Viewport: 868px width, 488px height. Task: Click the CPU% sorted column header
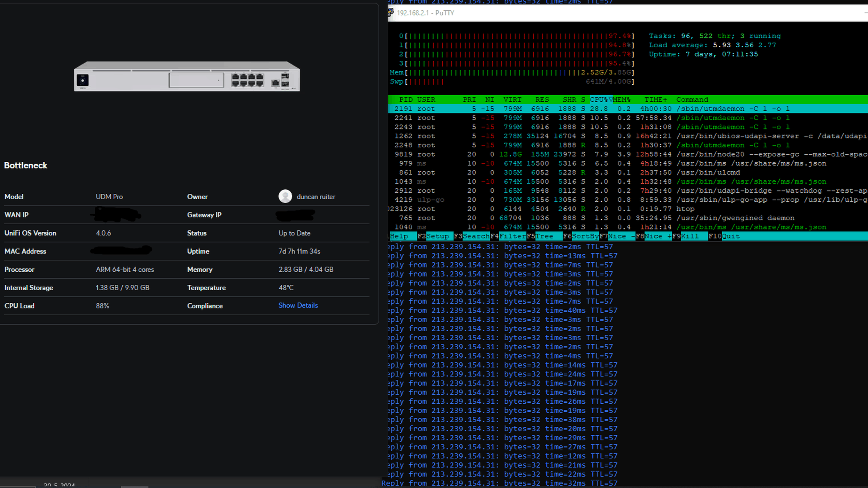(601, 99)
